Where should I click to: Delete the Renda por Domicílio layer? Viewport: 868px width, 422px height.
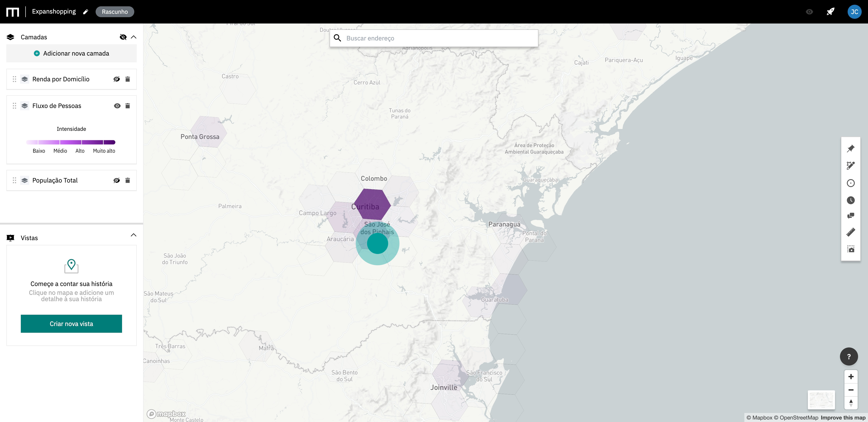pos(128,79)
